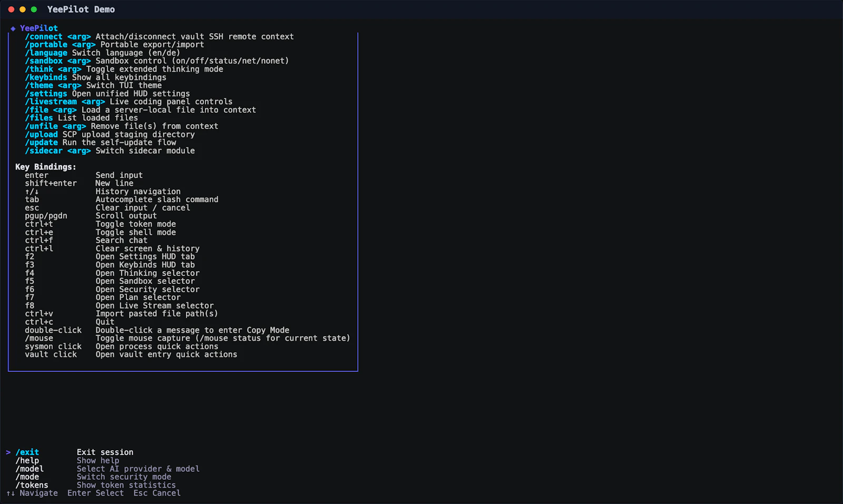Click the 'f3' Open Keybinds HUD row
843x504 pixels.
[110, 265]
